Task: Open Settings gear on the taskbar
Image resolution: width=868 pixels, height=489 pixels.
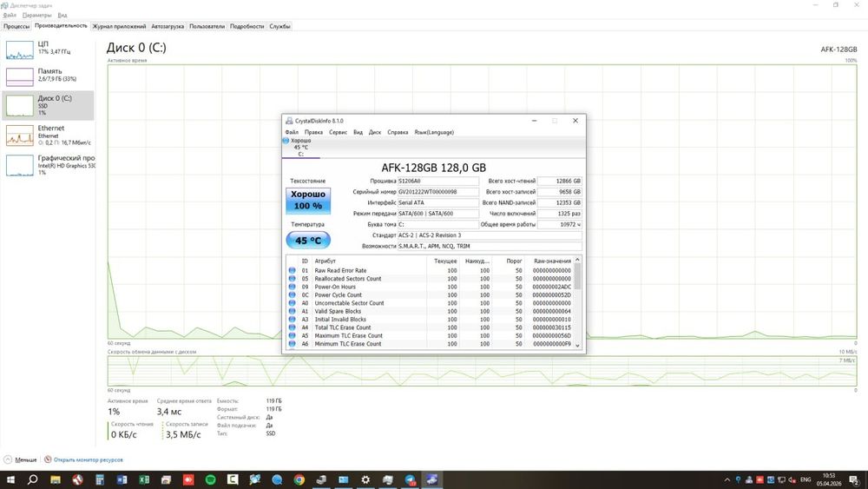Action: (x=365, y=479)
